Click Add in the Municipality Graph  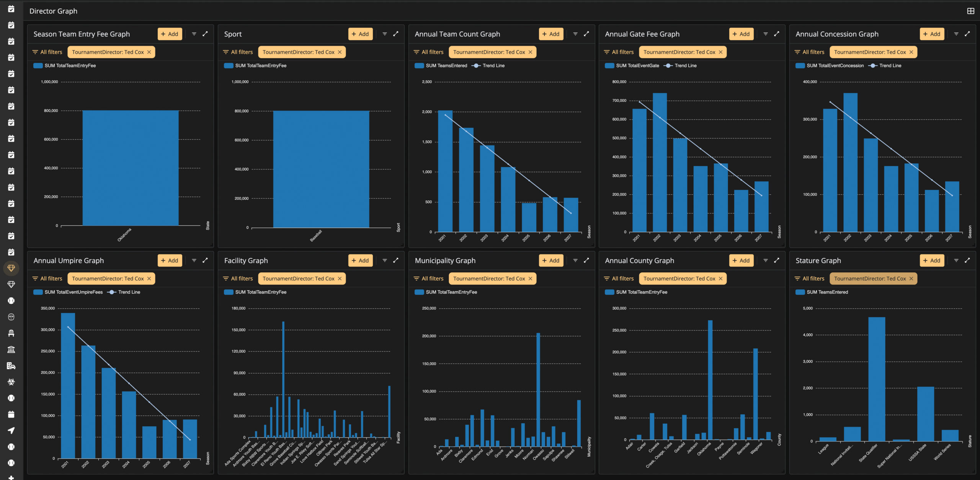point(551,260)
